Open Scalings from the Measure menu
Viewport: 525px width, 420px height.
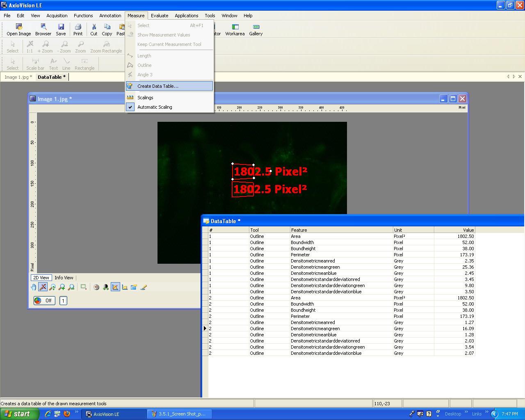[145, 98]
